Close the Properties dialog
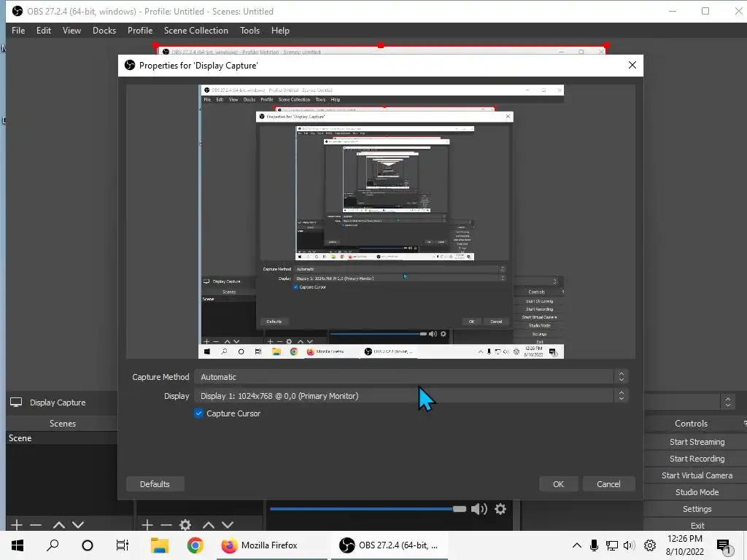747x560 pixels. coord(632,65)
